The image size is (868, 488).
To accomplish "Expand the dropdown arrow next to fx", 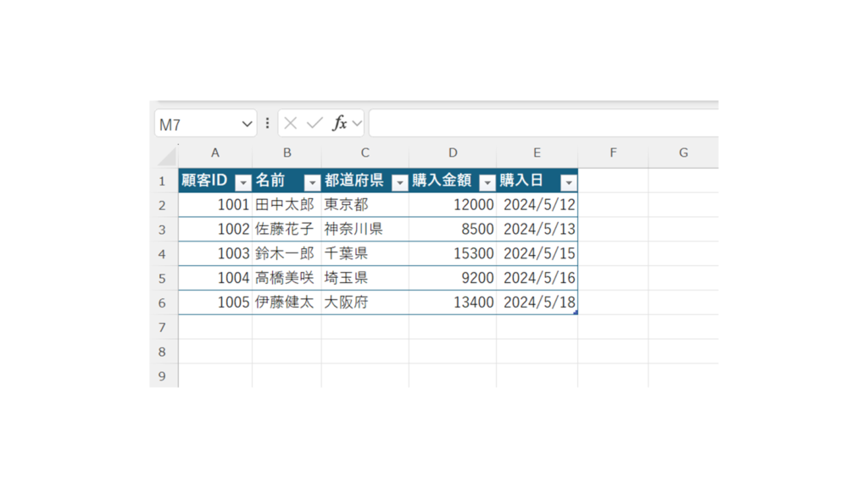I will point(357,124).
